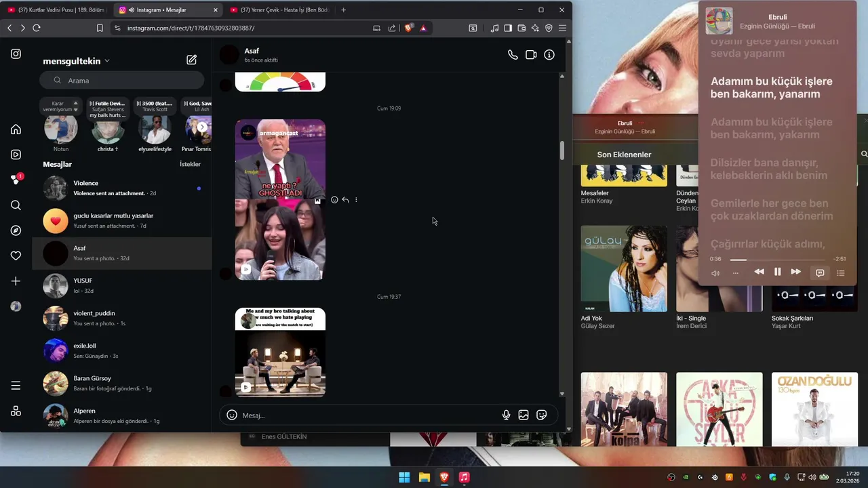Open the Brave Wallet toolbar icon

pos(521,28)
